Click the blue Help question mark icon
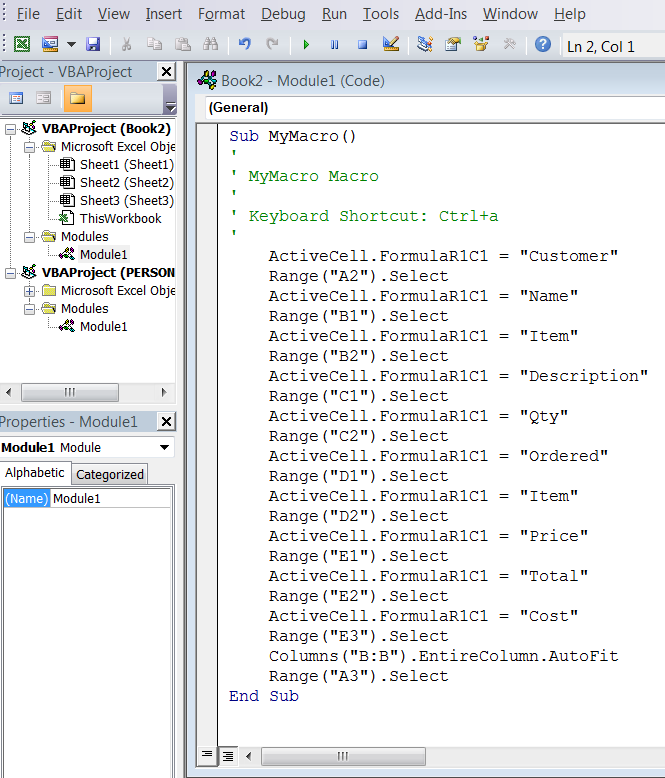 coord(542,45)
